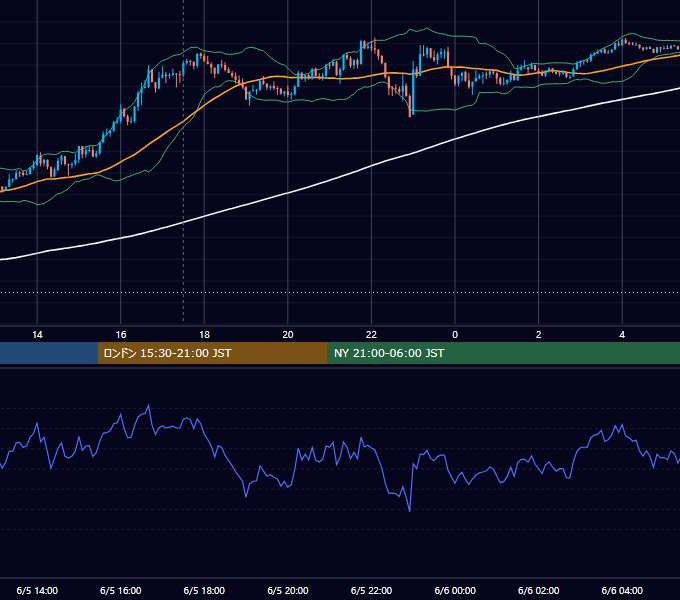Click the 6/5 16:00 date label
The width and height of the screenshot is (680, 600).
[121, 590]
